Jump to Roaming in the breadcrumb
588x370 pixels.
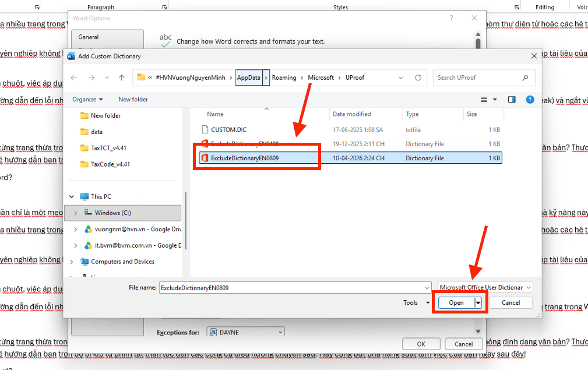(x=284, y=77)
